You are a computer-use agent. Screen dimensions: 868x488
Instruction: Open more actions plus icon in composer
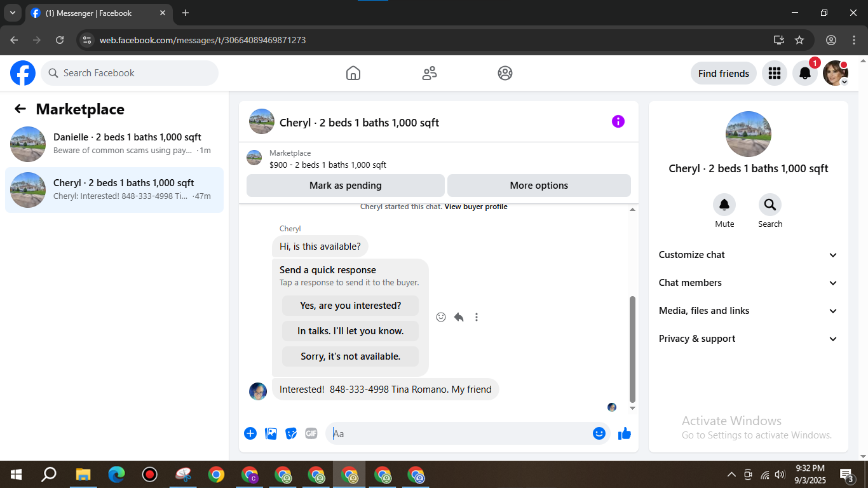[x=250, y=433]
